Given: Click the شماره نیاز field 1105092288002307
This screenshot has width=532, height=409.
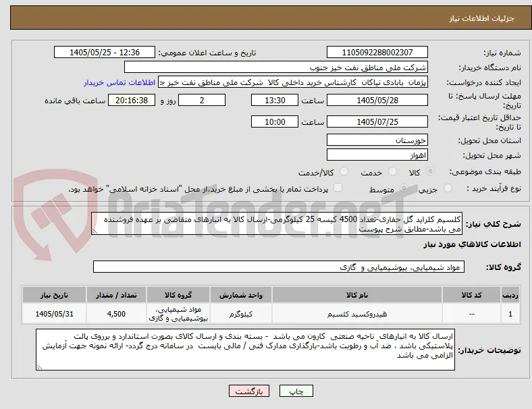Looking at the screenshot, I should click(377, 52).
